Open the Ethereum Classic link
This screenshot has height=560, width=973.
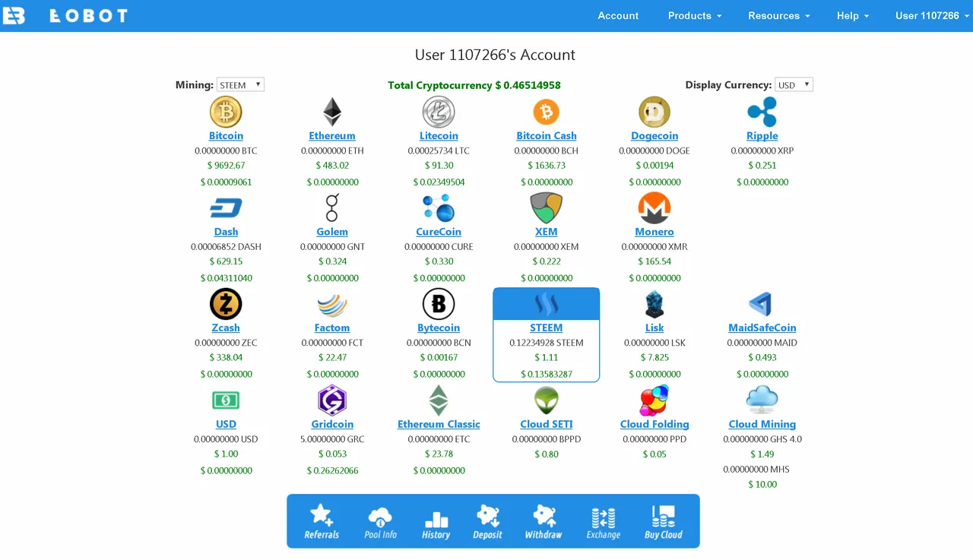point(439,424)
